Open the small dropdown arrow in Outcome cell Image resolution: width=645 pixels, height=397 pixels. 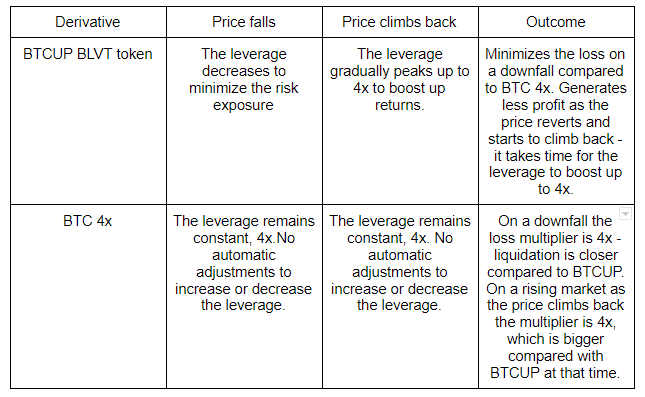(625, 214)
